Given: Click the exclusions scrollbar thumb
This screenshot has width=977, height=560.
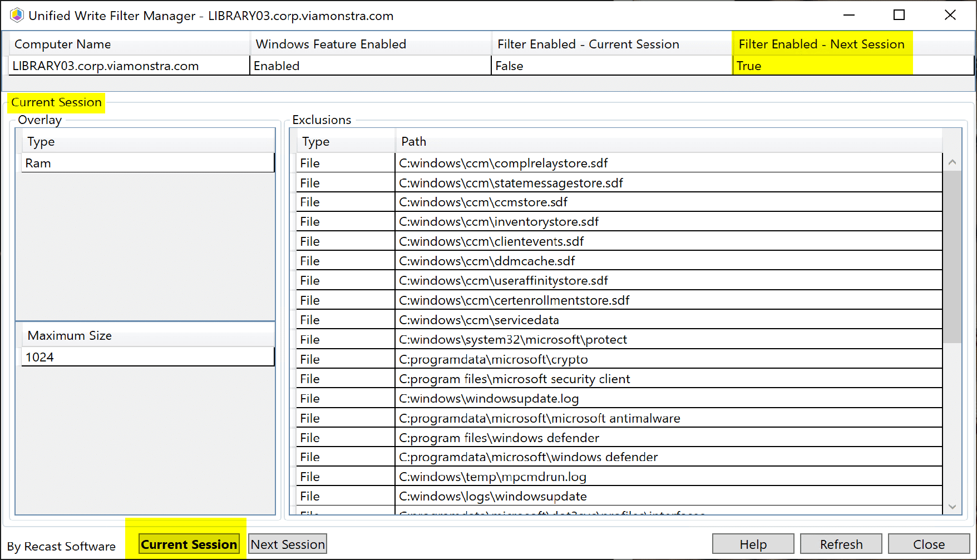Looking at the screenshot, I should [x=952, y=256].
